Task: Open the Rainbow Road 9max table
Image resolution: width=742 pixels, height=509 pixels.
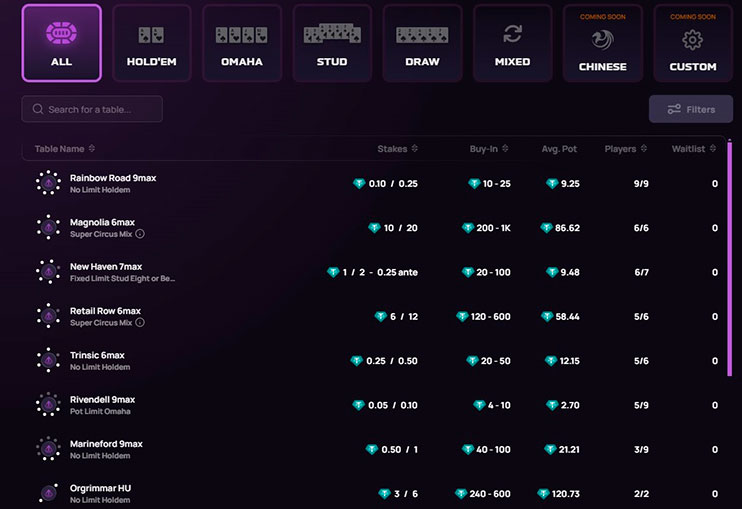Action: (x=112, y=178)
